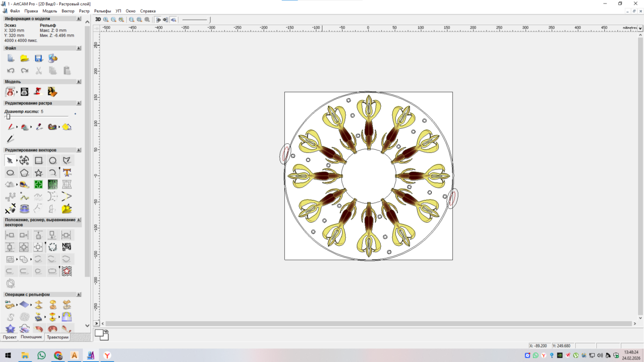
Task: Choose the star shape vector tool
Action: [38, 173]
